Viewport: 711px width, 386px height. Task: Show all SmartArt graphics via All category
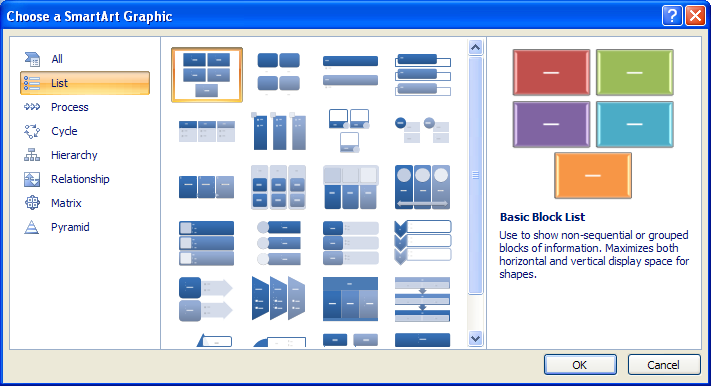pyautogui.click(x=85, y=59)
